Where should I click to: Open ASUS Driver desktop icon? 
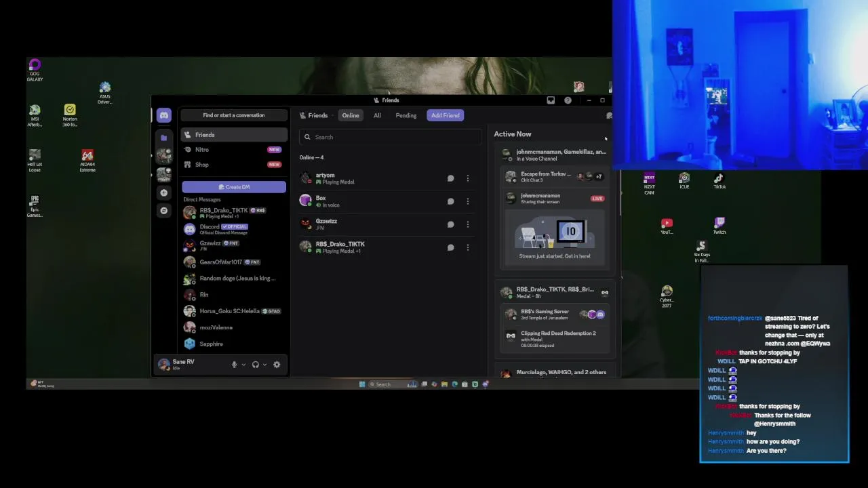pyautogui.click(x=104, y=94)
